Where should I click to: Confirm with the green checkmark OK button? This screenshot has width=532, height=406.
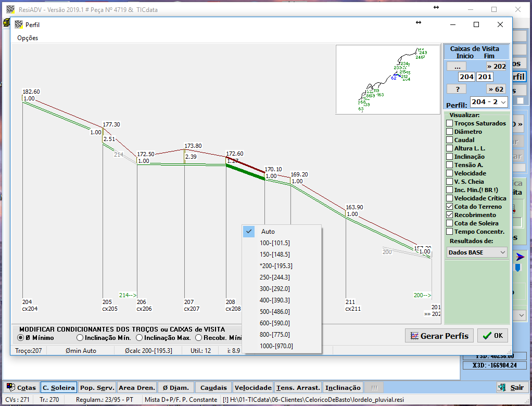[492, 336]
